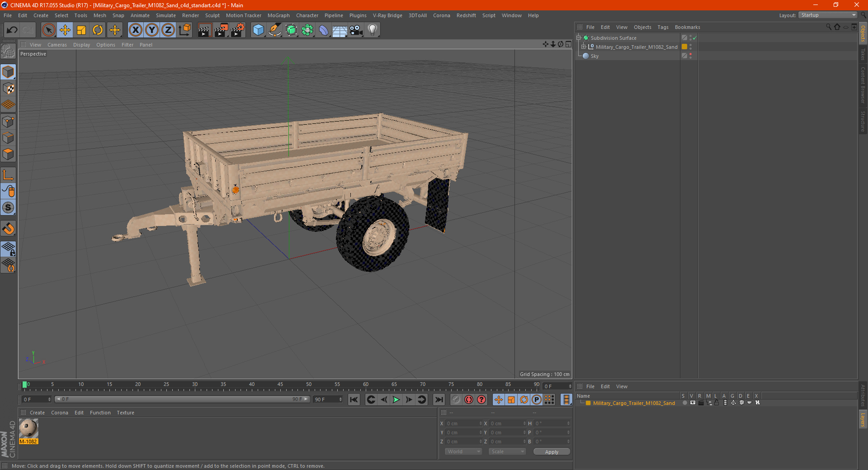Toggle visibility dots for Sky object
This screenshot has width=868, height=470.
coord(690,56)
